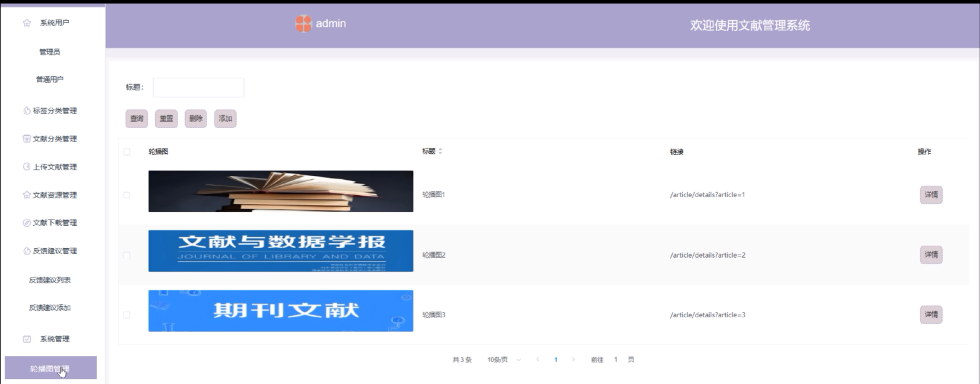Viewport: 980px width, 384px height.
Task: Sort the table by the 标题 column
Action: click(x=440, y=151)
